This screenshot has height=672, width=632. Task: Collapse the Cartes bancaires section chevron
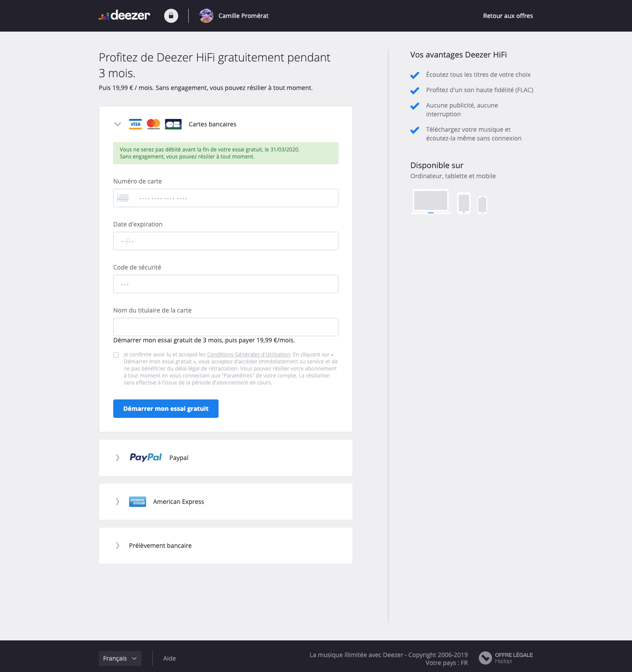coord(117,124)
